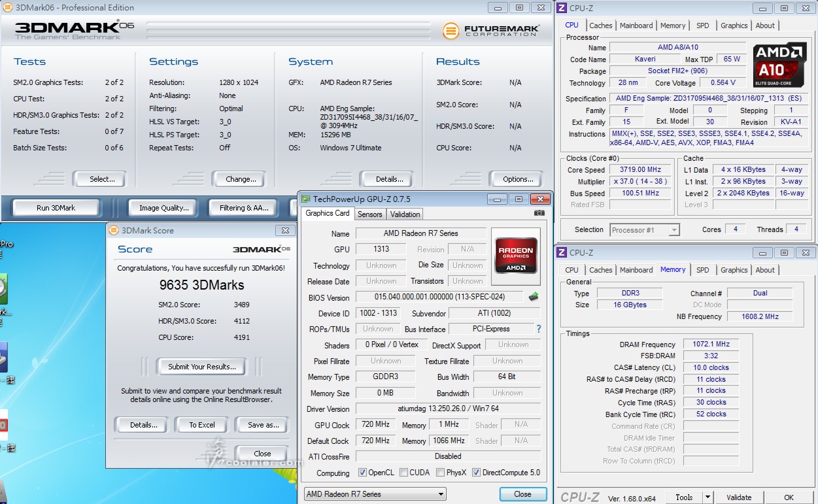Click the Radeon Graphics logo in GPU-Z

pos(516,256)
